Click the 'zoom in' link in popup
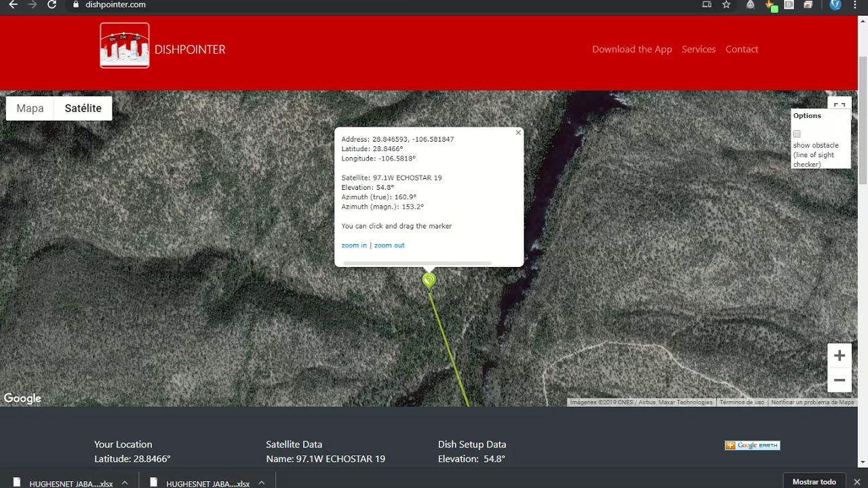Image resolution: width=868 pixels, height=488 pixels. (x=354, y=245)
